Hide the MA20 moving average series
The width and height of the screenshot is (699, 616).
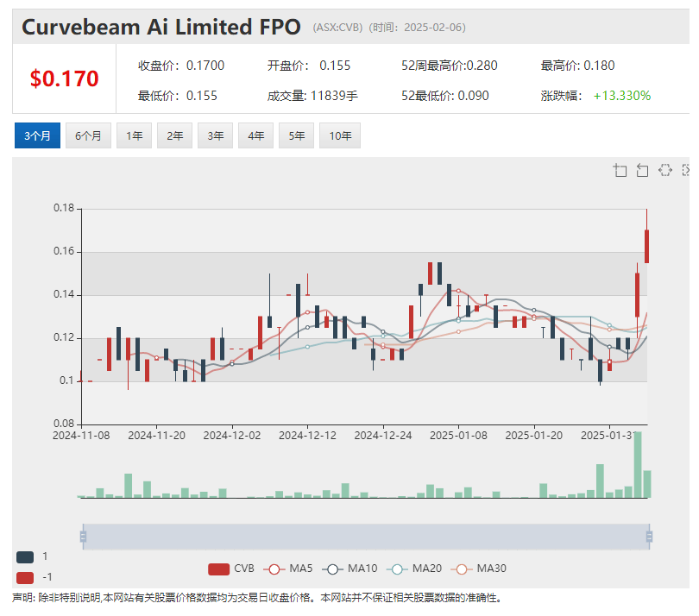[414, 569]
